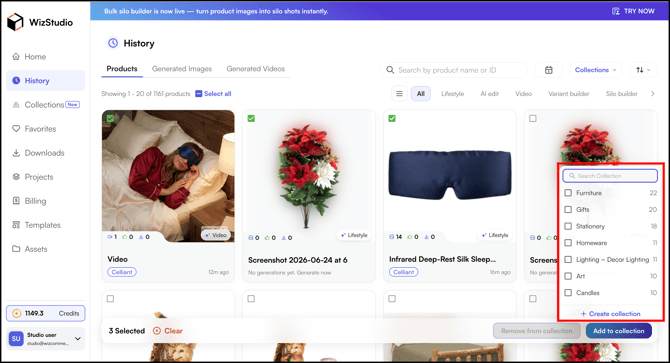This screenshot has height=363, width=670.
Task: Check the Gifts collection
Action: coord(568,209)
